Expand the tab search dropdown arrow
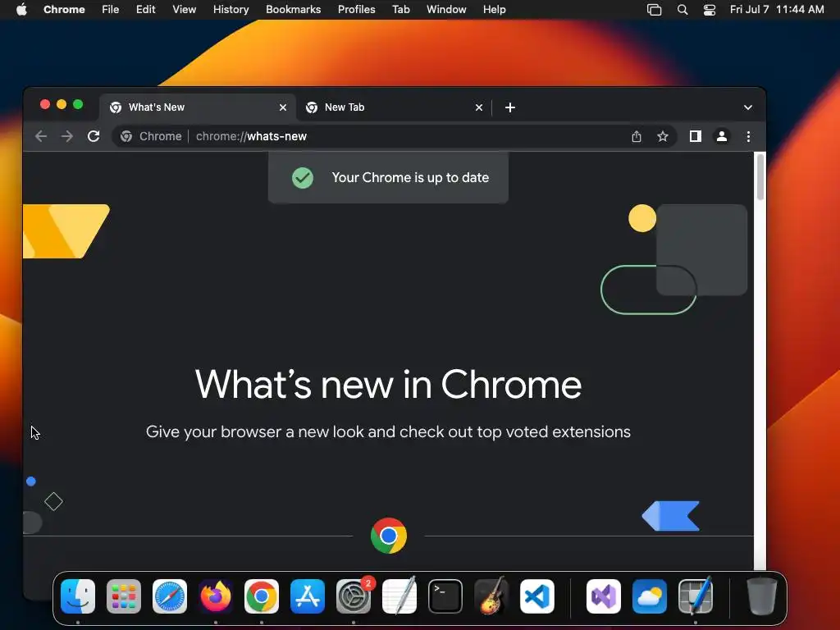Viewport: 840px width, 630px height. click(x=748, y=107)
